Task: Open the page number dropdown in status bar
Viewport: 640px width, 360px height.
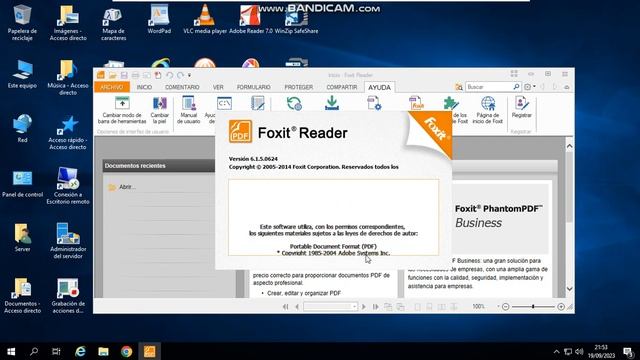Action: pyautogui.click(x=354, y=307)
